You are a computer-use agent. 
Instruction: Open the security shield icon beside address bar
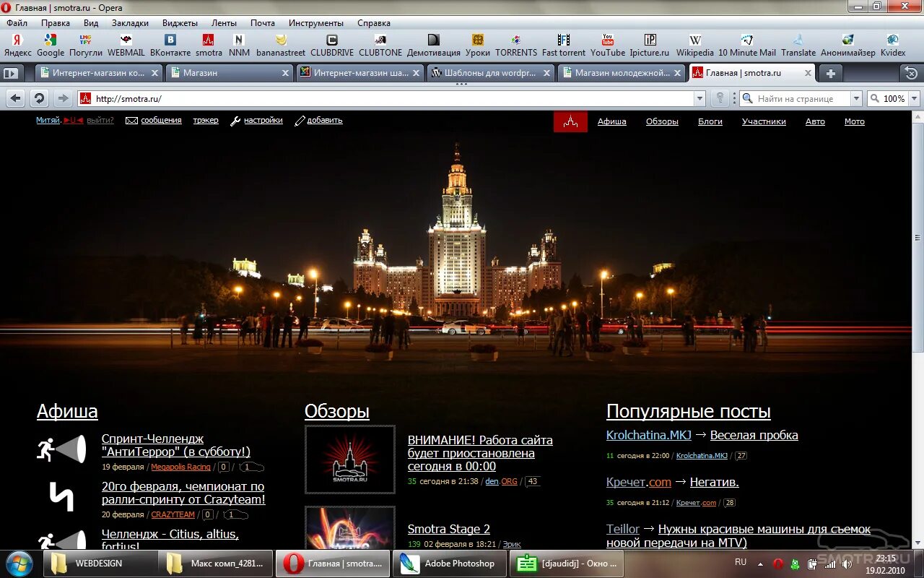pyautogui.click(x=720, y=98)
